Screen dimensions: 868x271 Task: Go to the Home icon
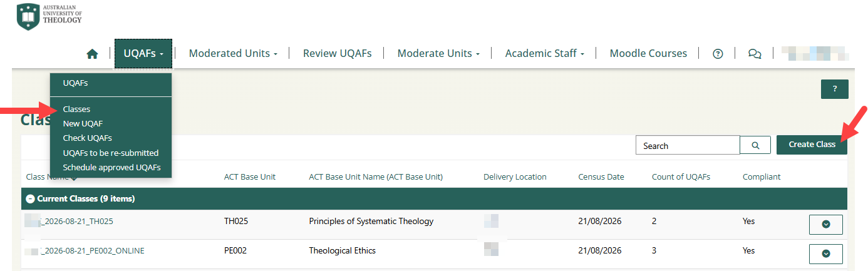92,54
